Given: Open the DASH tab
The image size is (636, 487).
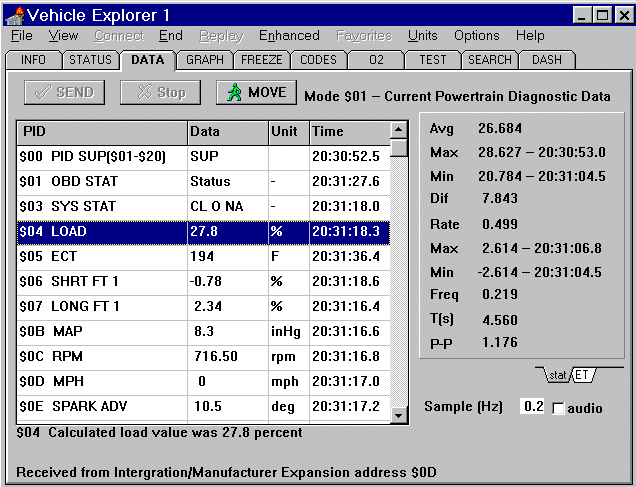Looking at the screenshot, I should tap(546, 60).
